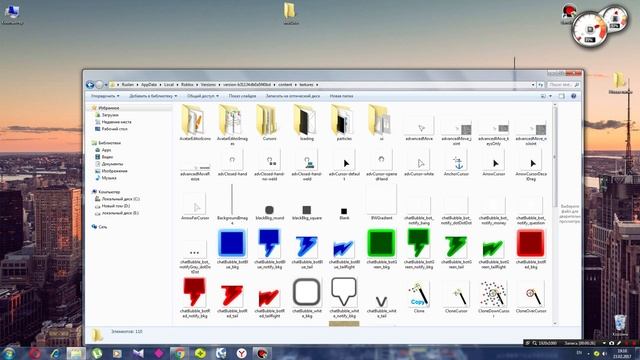The image size is (640, 360).
Task: Select Сеть in navigation pane
Action: click(x=102, y=227)
